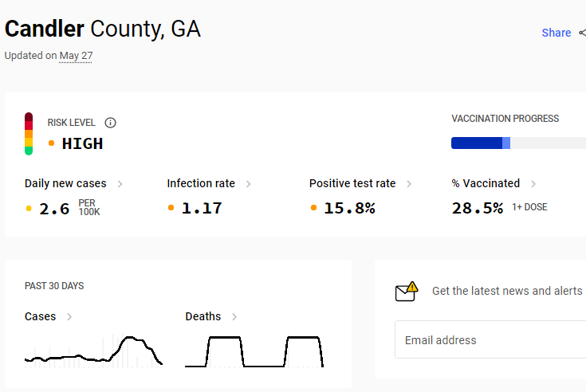Expand the Infection rate chevron
The image size is (586, 392).
249,184
